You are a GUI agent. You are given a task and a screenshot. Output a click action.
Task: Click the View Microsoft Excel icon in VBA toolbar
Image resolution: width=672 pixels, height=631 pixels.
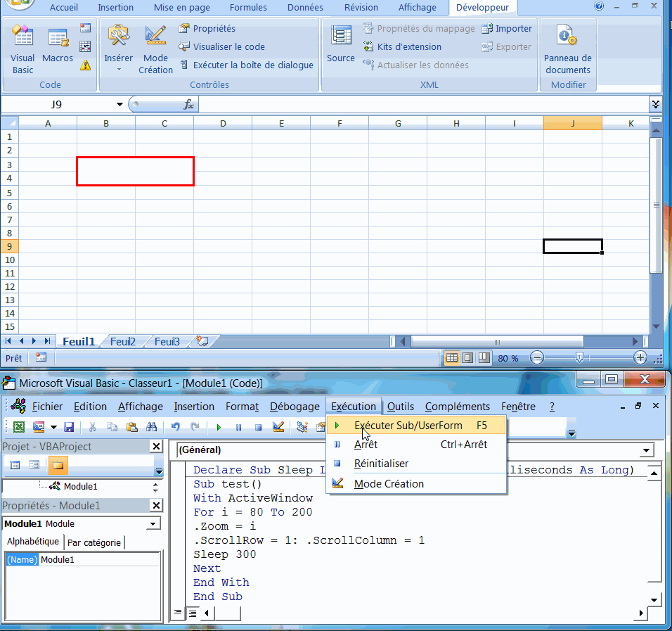[x=18, y=427]
